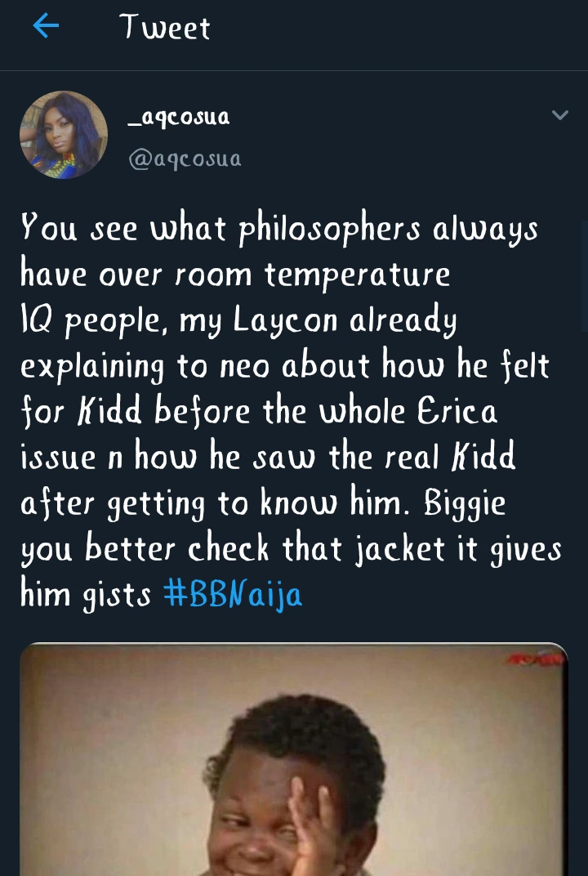Go back using the blue arrow
Image resolution: width=588 pixels, height=876 pixels.
(x=46, y=26)
